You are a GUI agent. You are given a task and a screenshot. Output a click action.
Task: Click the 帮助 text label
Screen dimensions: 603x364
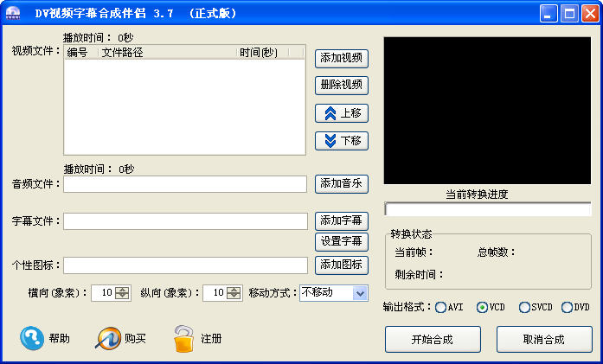(x=59, y=339)
